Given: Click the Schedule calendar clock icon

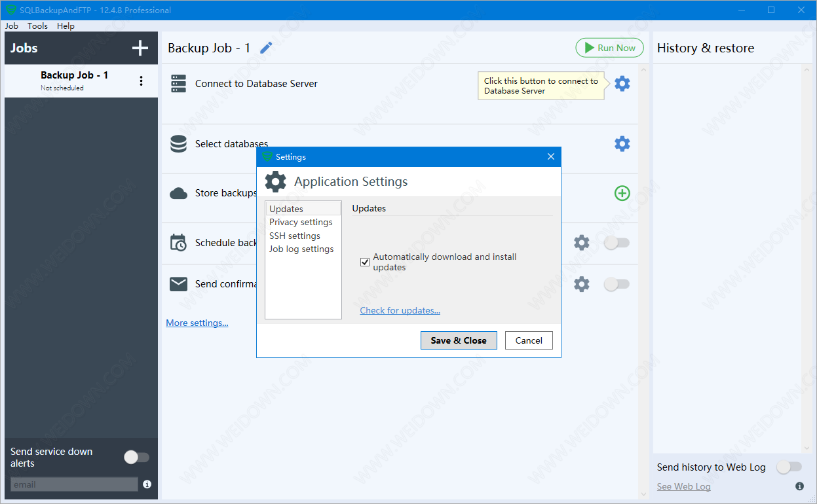Looking at the screenshot, I should (178, 243).
